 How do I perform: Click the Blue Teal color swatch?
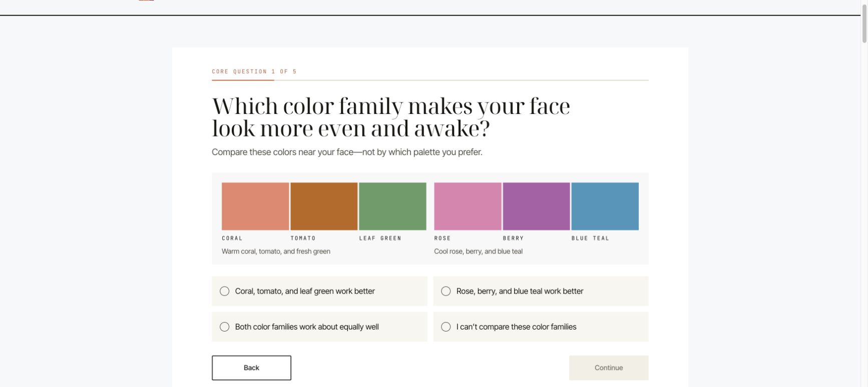point(605,206)
